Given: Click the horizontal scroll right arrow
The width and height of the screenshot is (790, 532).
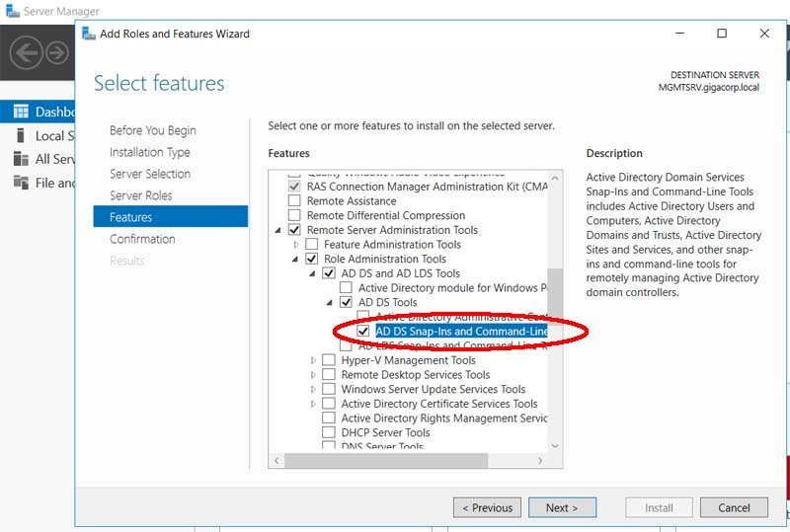Looking at the screenshot, I should pyautogui.click(x=539, y=461).
